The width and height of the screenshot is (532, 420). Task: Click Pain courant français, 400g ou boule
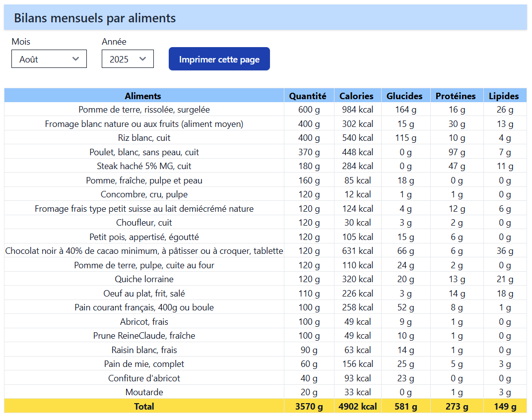[x=144, y=307]
